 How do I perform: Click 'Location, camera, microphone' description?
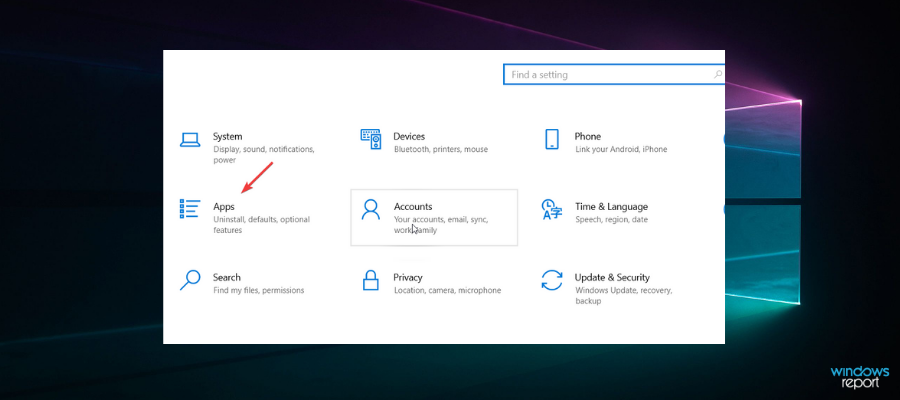tap(448, 290)
